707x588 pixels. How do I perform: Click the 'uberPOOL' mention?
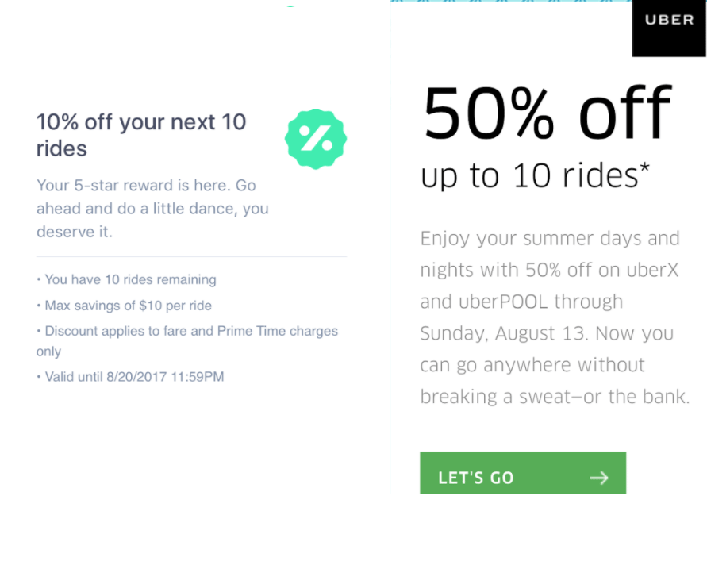coord(503,302)
